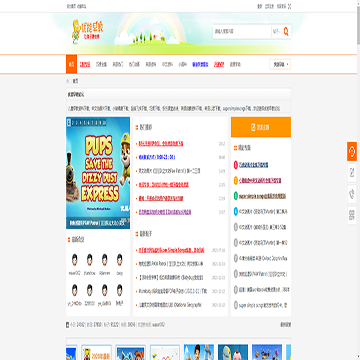The image size is (360, 360).
Task: Open the blue bold navigation menu item
Action: click(x=200, y=64)
